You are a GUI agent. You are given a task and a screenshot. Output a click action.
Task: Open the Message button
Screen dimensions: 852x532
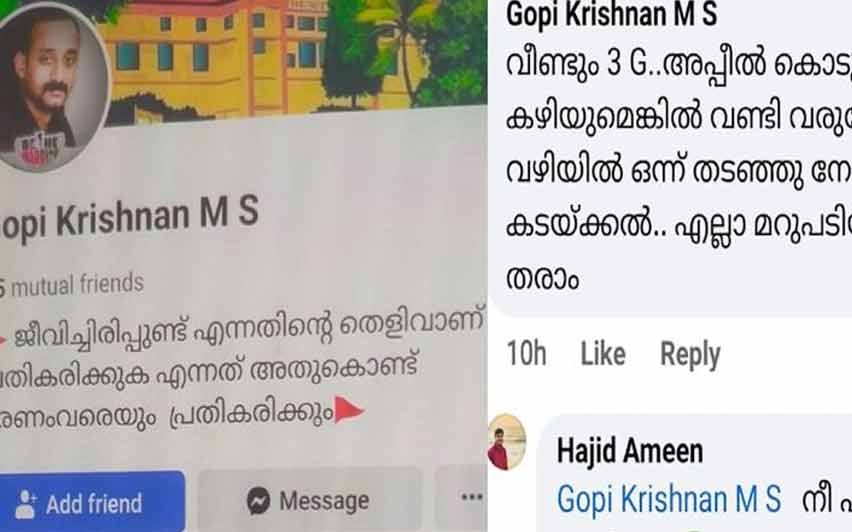[309, 500]
